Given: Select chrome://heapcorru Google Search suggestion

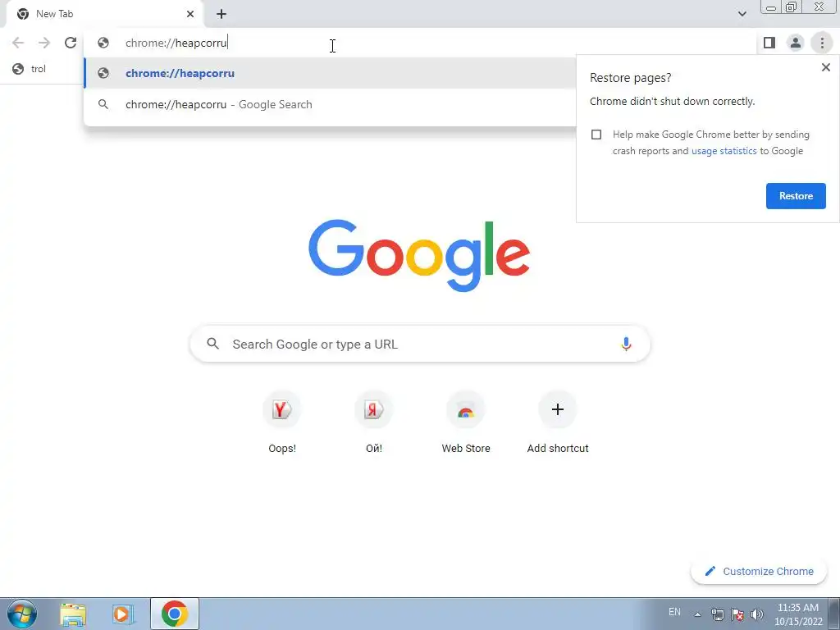Looking at the screenshot, I should pos(330,104).
